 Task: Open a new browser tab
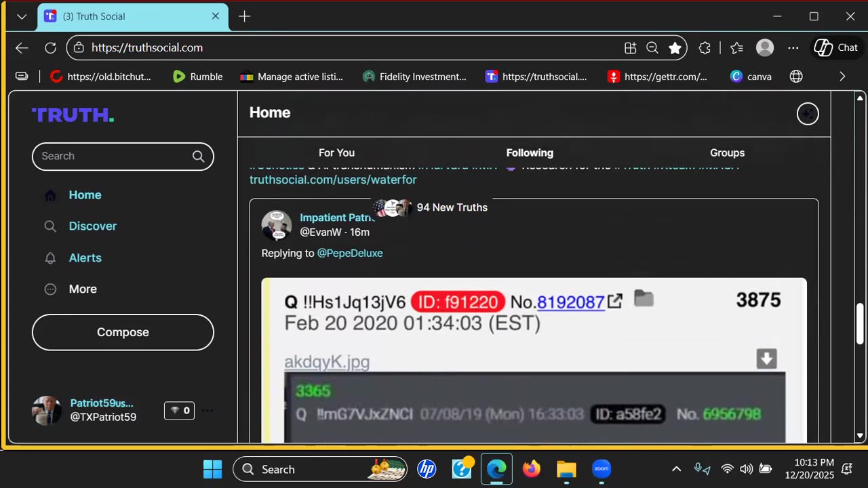coord(245,16)
